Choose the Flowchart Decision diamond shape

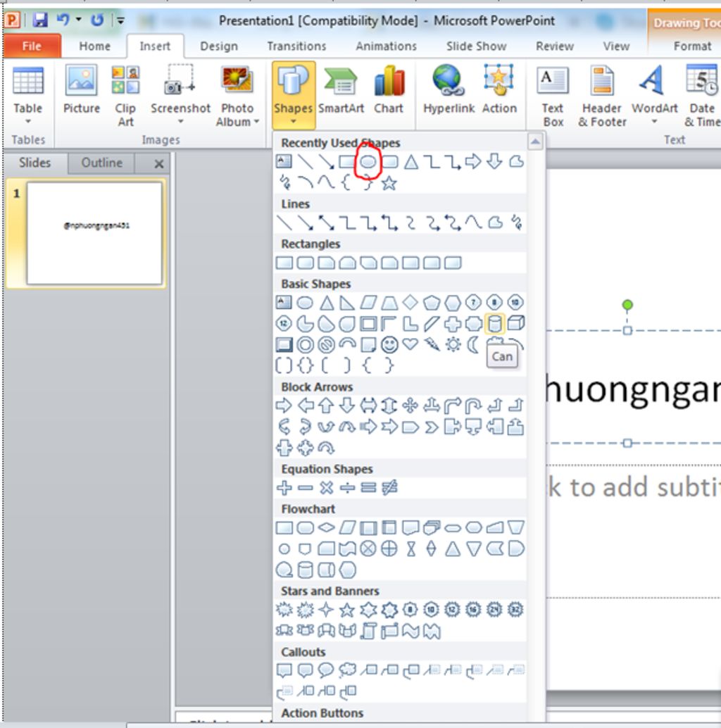(327, 527)
